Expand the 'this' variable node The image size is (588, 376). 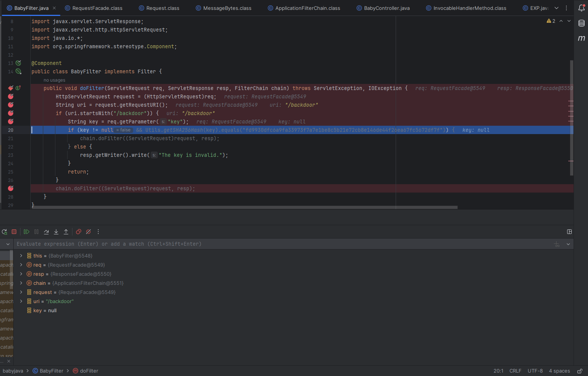pyautogui.click(x=21, y=256)
